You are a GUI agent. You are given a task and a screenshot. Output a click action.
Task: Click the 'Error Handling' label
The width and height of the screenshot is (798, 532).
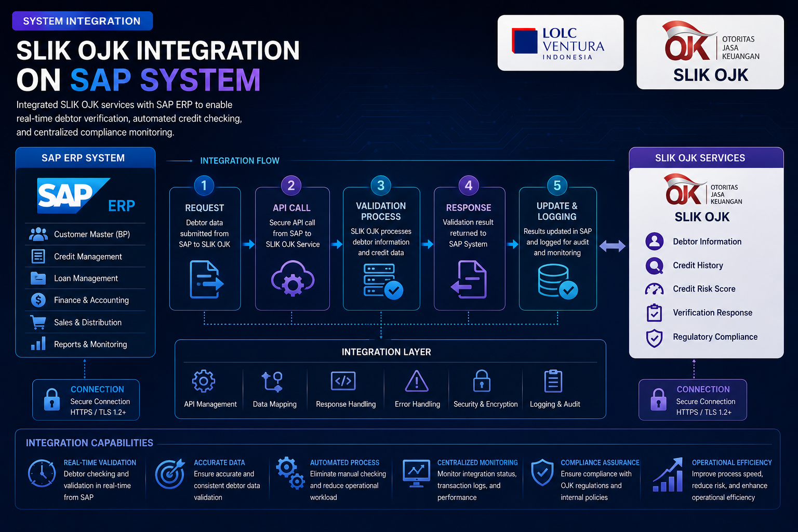tap(417, 404)
